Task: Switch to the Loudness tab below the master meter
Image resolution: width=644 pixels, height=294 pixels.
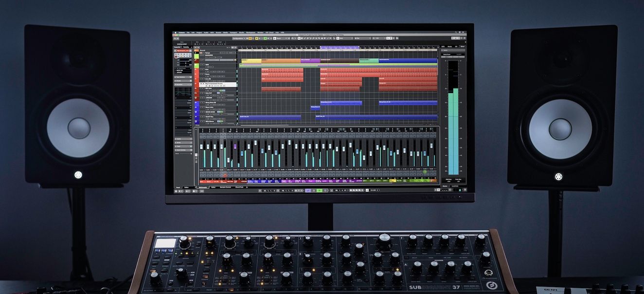Action: click(455, 186)
